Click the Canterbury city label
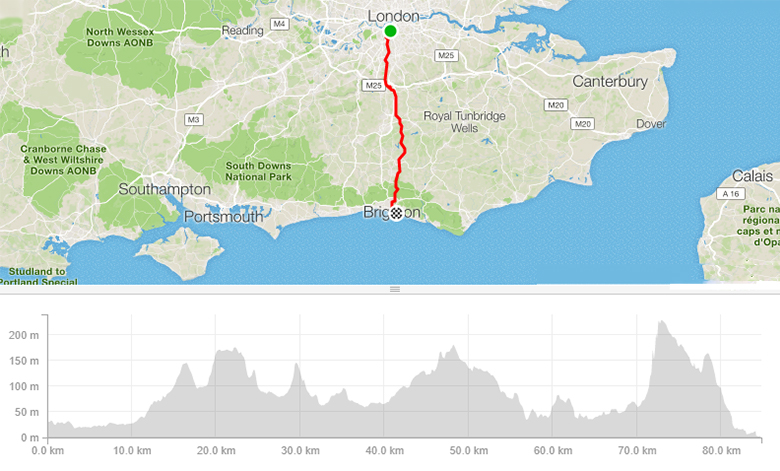Image resolution: width=780 pixels, height=471 pixels. [610, 82]
